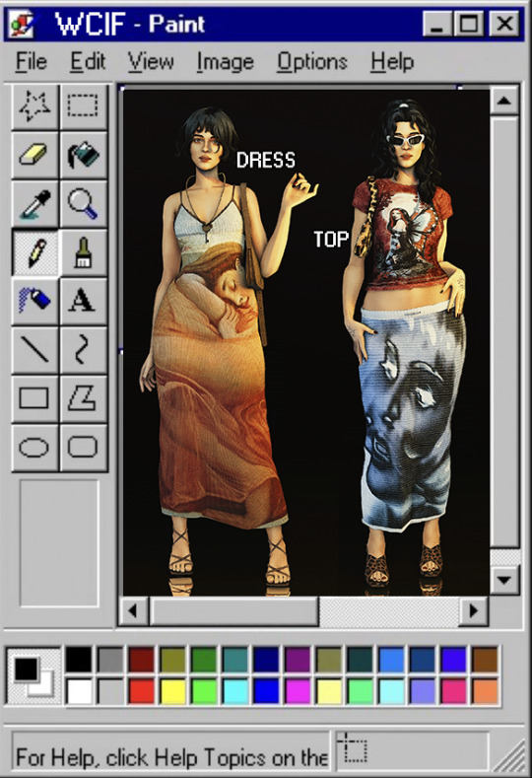The height and width of the screenshot is (778, 532).
Task: Select the straight Line tool
Action: (x=34, y=349)
